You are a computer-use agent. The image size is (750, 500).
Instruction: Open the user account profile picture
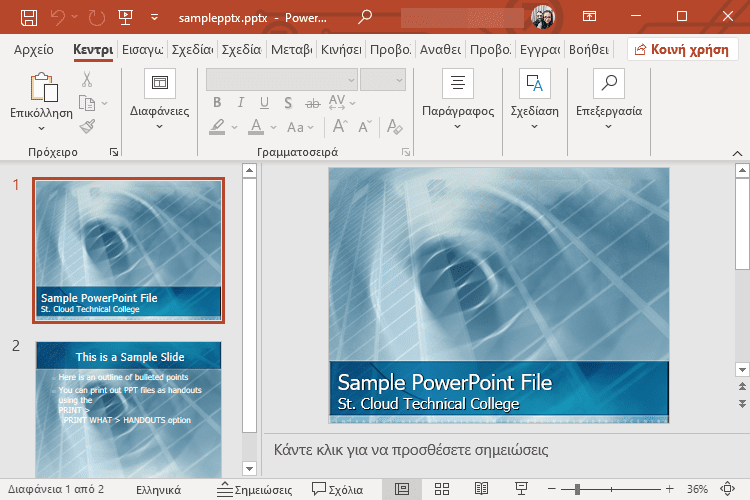click(542, 17)
